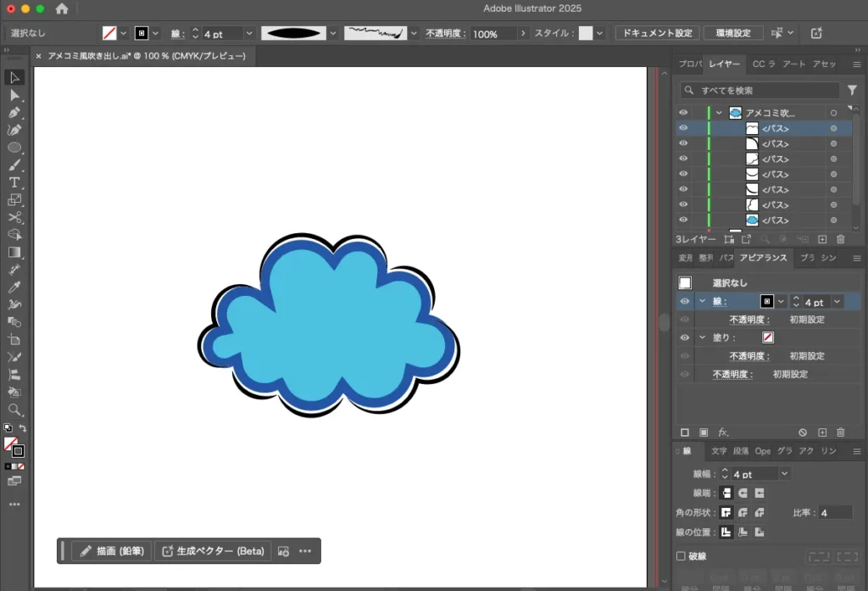Open the Scissors tool
The height and width of the screenshot is (591, 868).
14,219
